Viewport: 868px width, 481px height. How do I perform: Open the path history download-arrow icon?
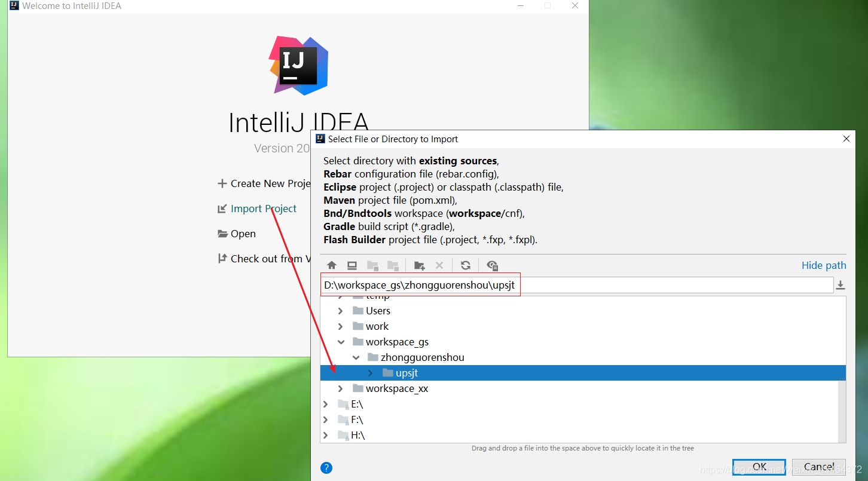841,285
